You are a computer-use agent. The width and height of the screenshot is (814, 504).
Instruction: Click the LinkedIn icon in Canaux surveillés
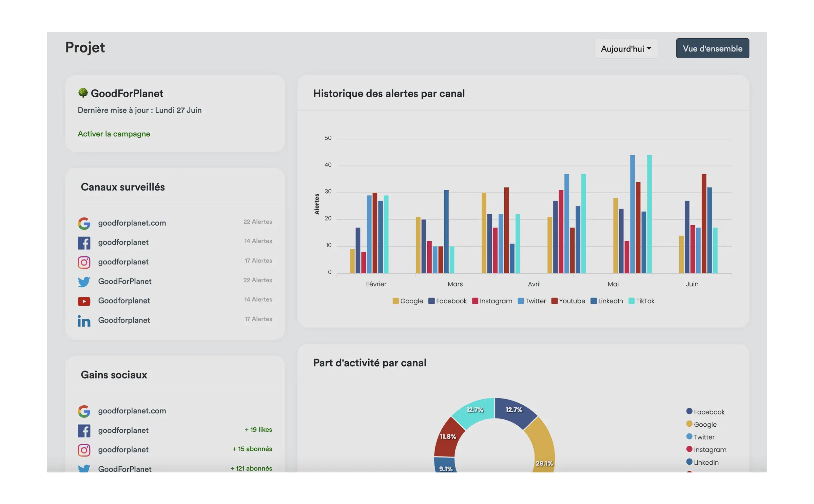tap(84, 321)
